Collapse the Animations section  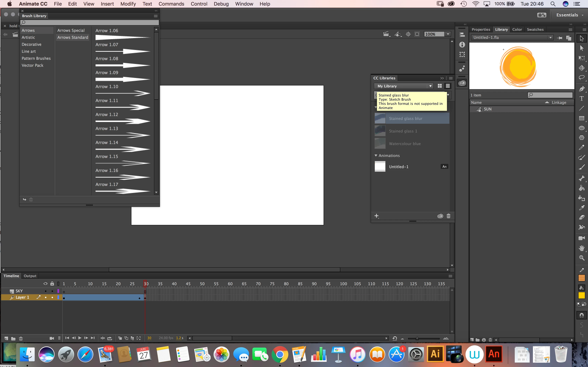pyautogui.click(x=376, y=156)
